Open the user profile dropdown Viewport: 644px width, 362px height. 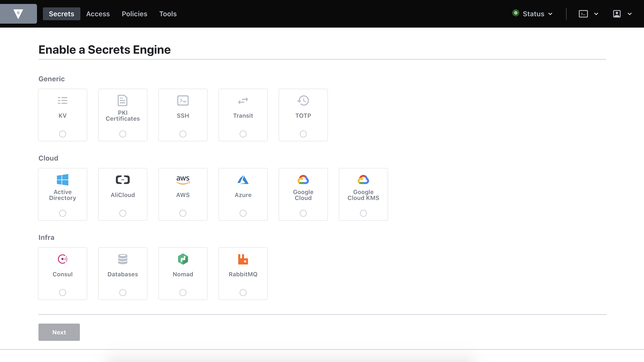[622, 14]
